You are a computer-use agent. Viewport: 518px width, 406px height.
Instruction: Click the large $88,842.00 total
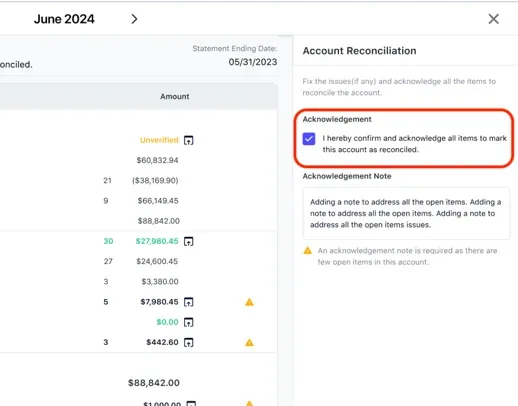[154, 383]
